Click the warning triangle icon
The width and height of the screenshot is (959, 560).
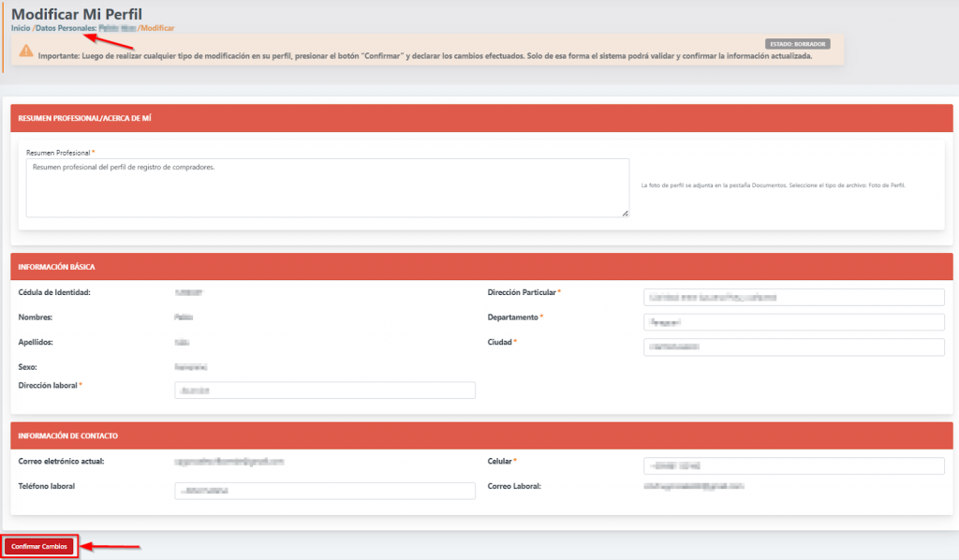click(x=25, y=51)
